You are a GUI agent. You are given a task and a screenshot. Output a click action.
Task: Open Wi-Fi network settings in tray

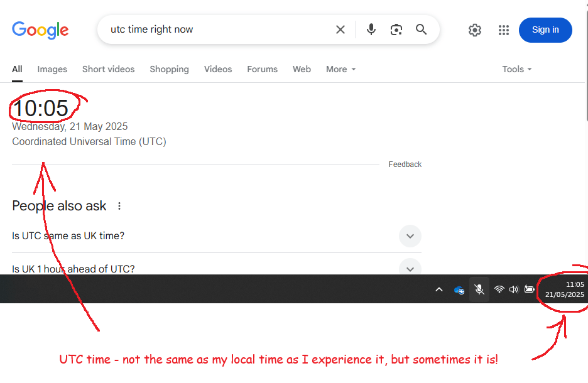(x=499, y=289)
